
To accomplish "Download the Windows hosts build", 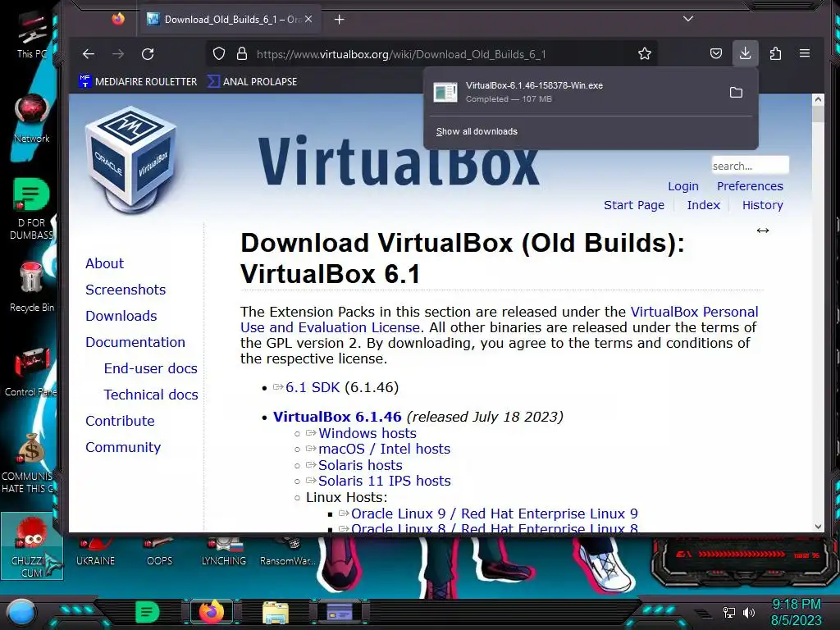I will point(367,433).
